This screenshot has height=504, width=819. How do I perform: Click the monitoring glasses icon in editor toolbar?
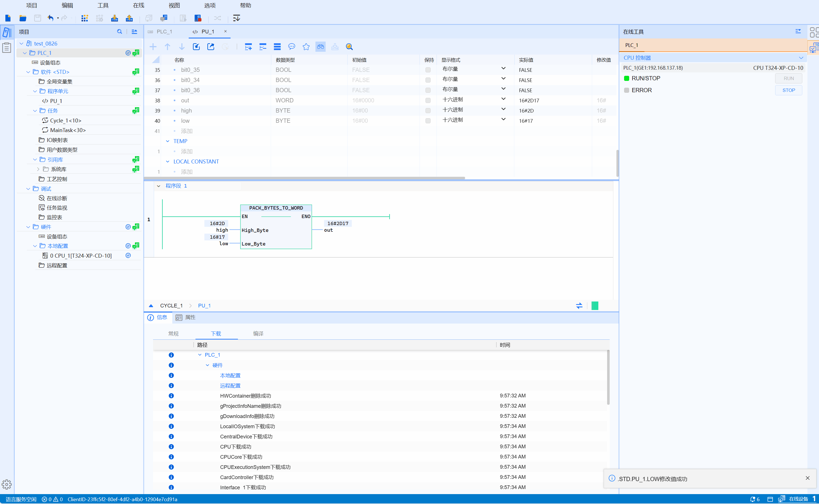(320, 47)
